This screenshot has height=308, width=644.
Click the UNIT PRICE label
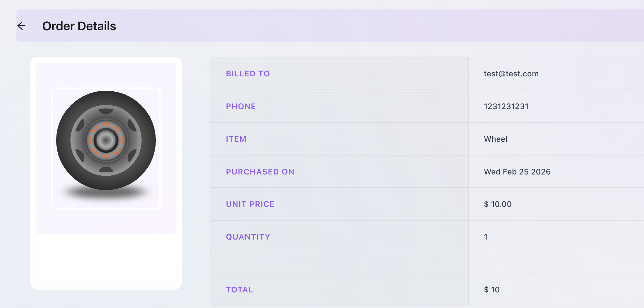coord(250,204)
